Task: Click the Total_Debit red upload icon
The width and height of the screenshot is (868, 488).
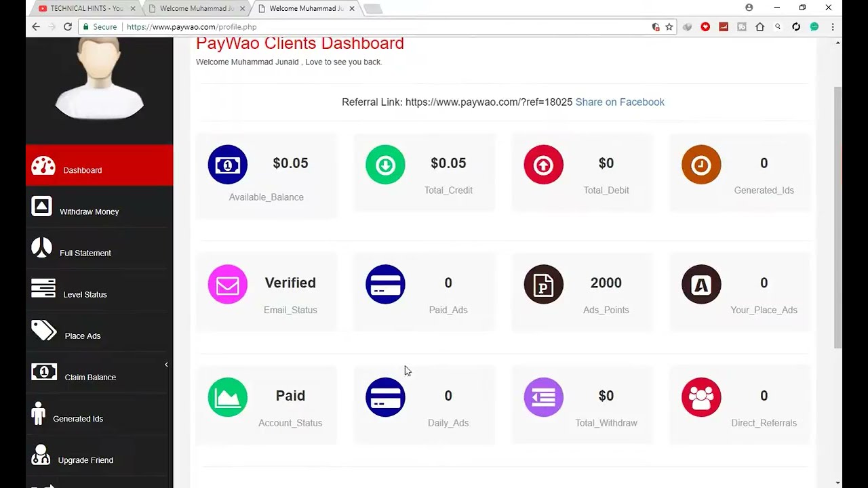Action: 543,165
